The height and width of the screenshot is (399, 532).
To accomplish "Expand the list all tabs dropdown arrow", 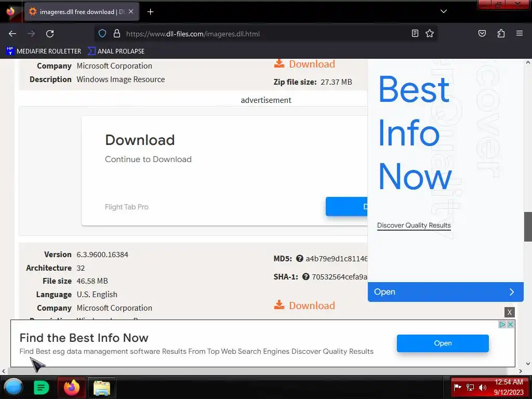I will click(444, 11).
